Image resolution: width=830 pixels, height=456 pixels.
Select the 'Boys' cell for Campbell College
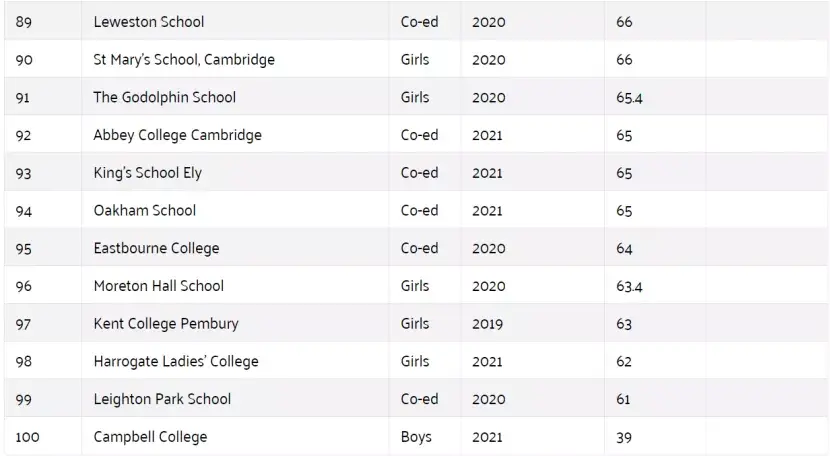(x=416, y=437)
